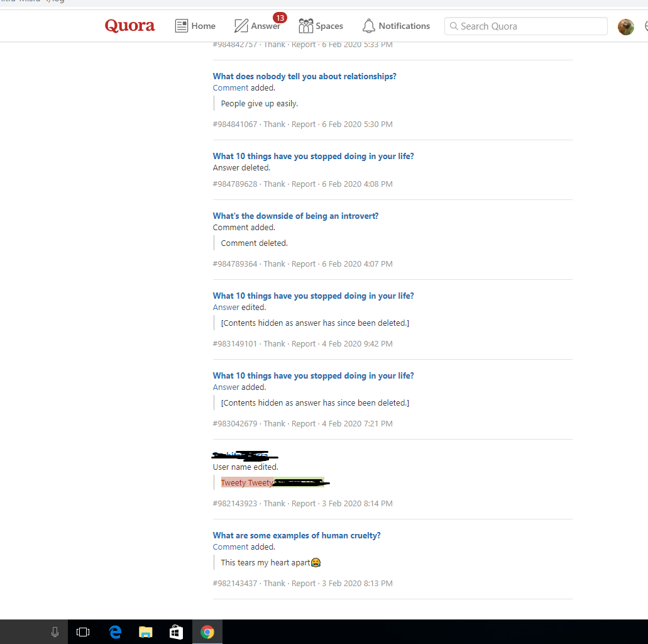Open the Answer link beside 'edited.'

coord(226,308)
